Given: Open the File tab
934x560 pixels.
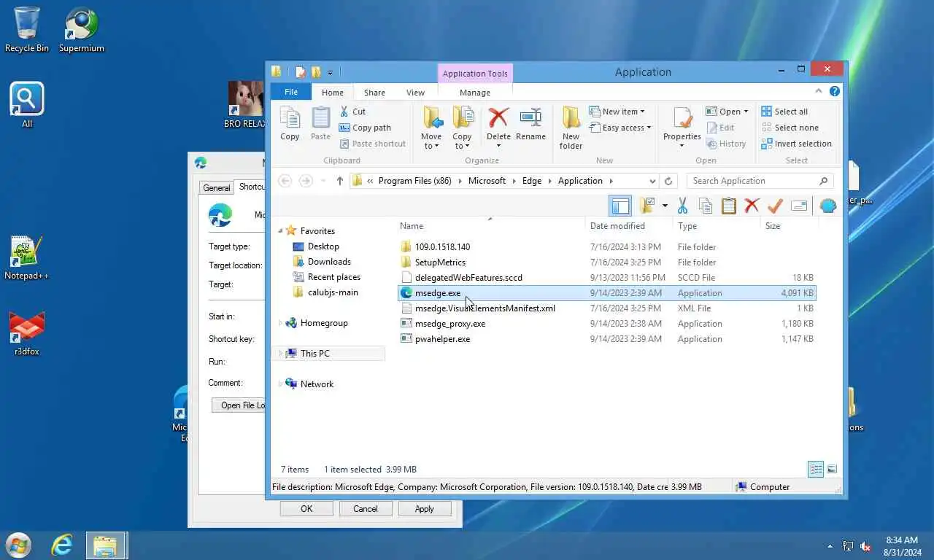Looking at the screenshot, I should coord(291,92).
